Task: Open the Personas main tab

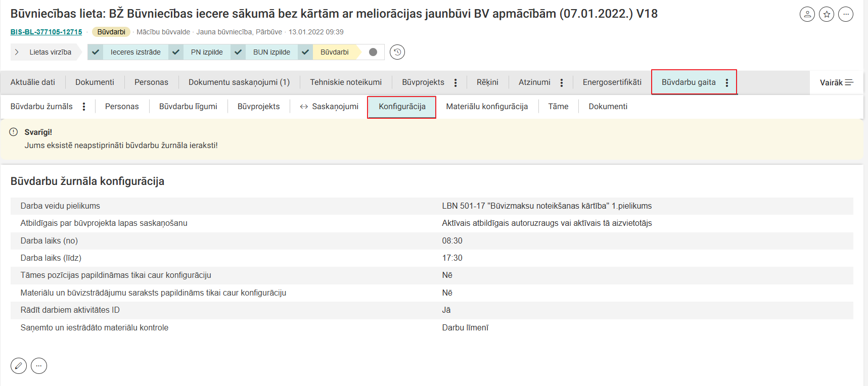Action: tap(151, 82)
